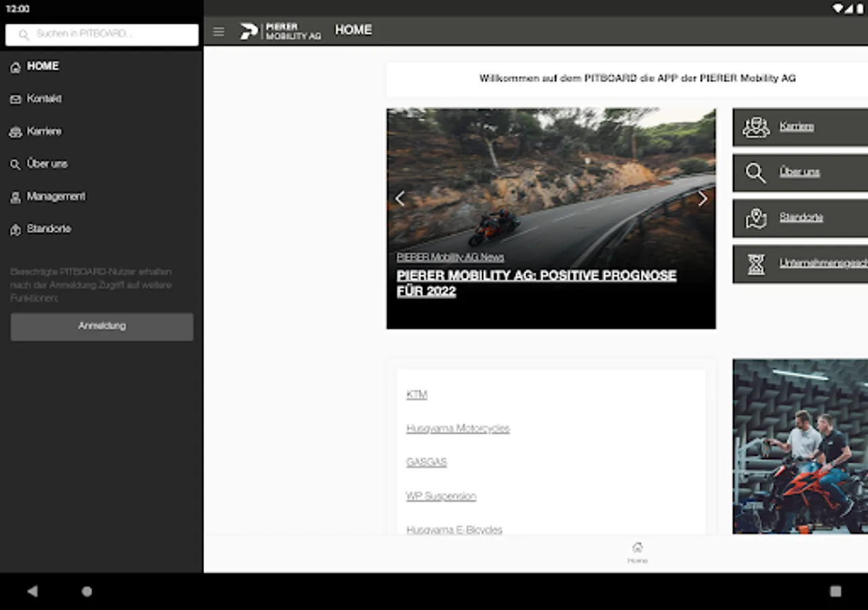868x610 pixels.
Task: Open the Standorte tile link
Action: click(x=802, y=218)
